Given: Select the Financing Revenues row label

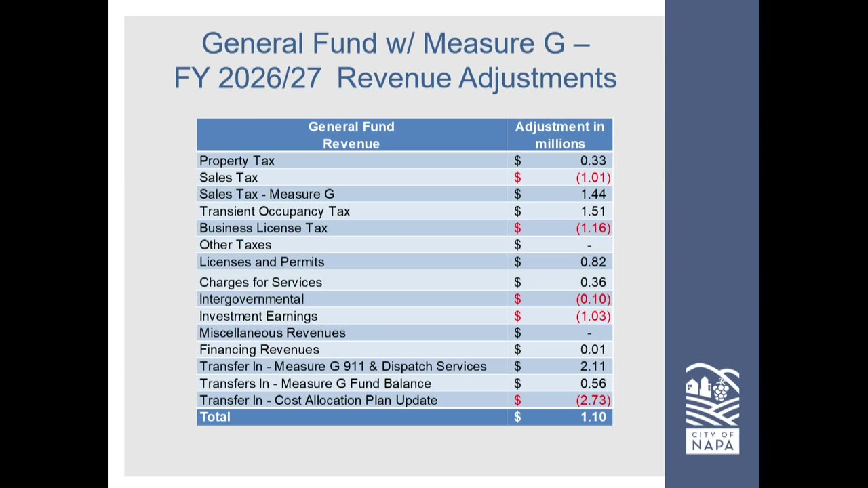Looking at the screenshot, I should [x=259, y=350].
